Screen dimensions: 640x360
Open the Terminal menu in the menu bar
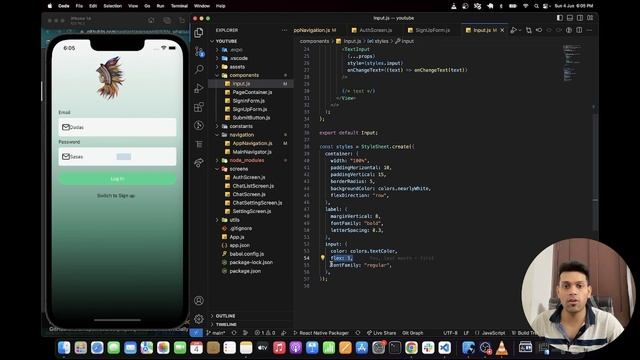click(179, 6)
